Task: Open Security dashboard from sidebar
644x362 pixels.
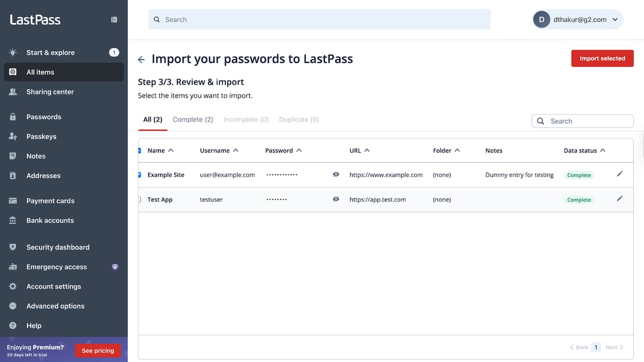Action: coord(64,247)
